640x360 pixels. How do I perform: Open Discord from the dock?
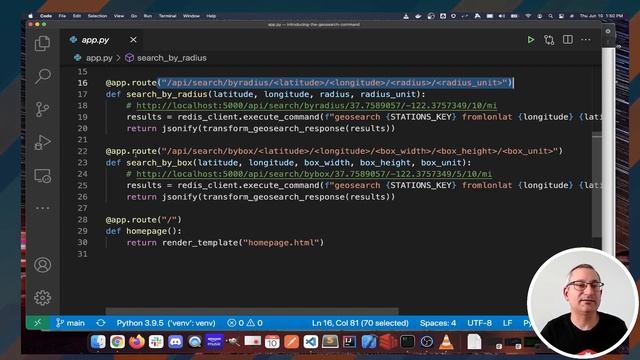pyautogui.click(x=176, y=342)
